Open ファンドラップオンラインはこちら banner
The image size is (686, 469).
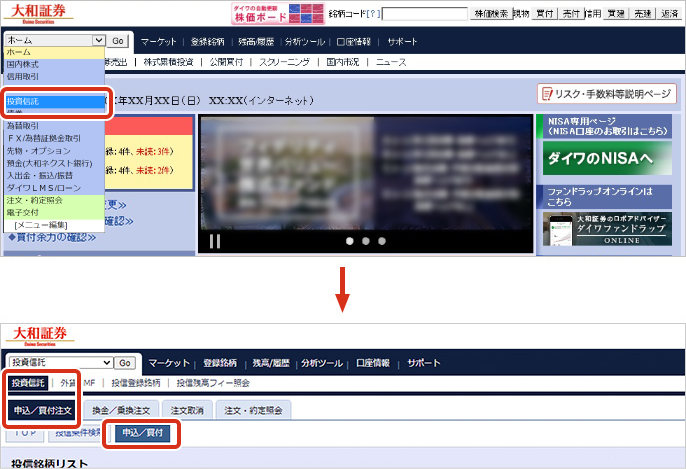point(604,197)
